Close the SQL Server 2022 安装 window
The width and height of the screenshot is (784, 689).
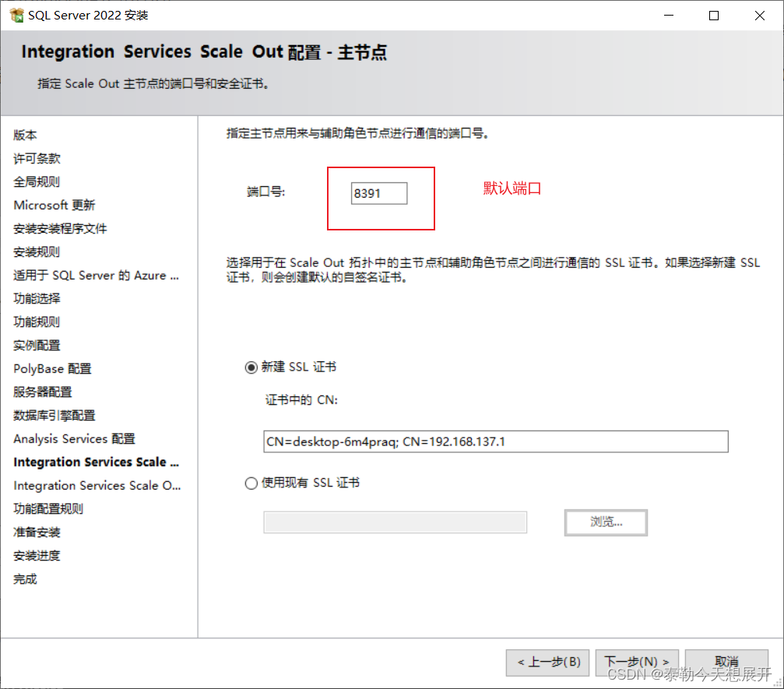tap(760, 16)
